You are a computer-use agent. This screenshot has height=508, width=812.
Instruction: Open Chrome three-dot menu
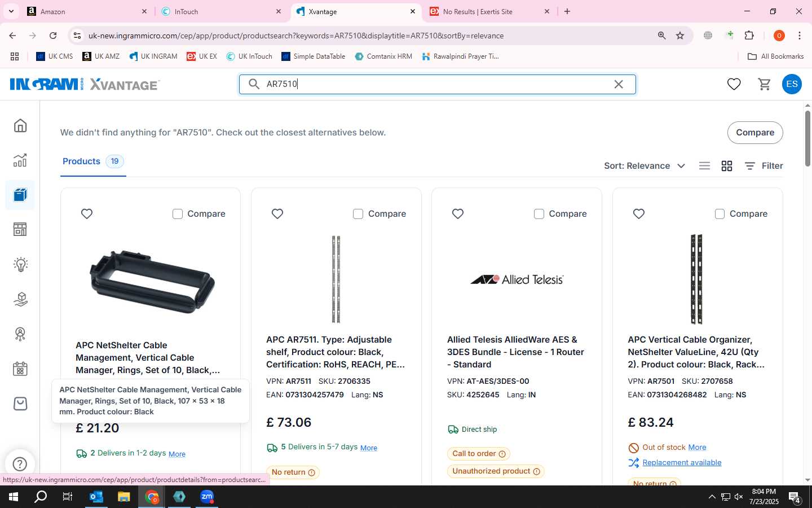tap(800, 36)
